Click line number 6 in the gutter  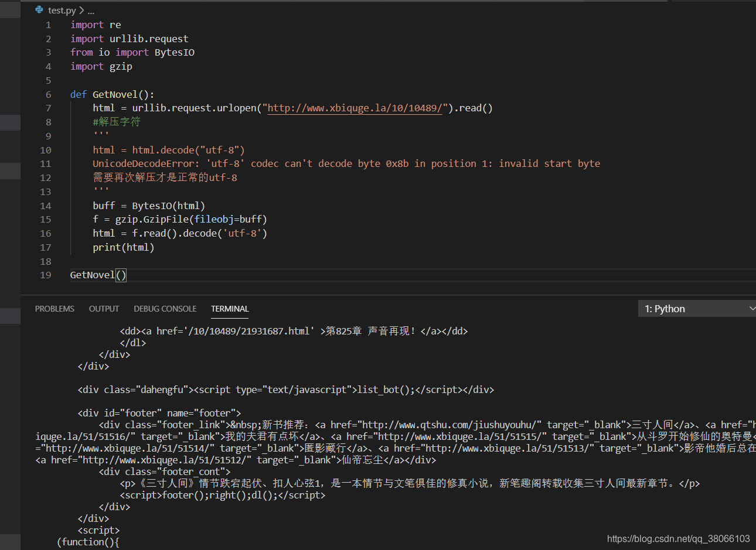48,94
